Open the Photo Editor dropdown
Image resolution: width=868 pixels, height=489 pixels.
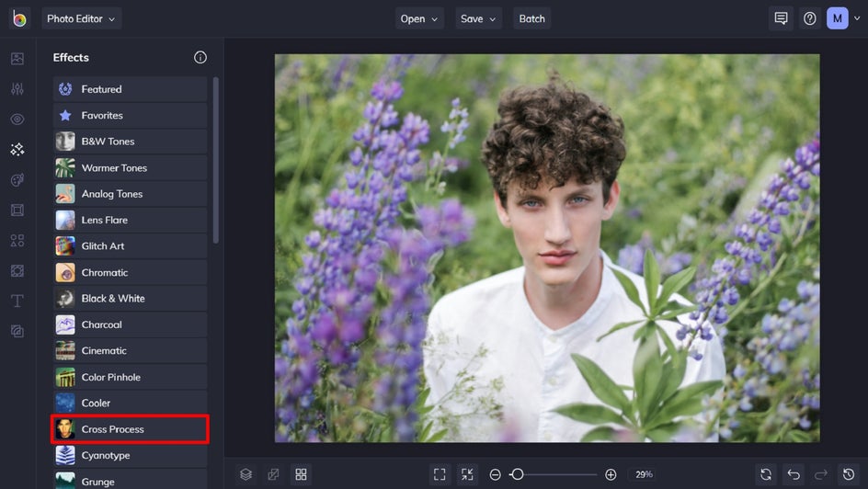click(x=81, y=18)
